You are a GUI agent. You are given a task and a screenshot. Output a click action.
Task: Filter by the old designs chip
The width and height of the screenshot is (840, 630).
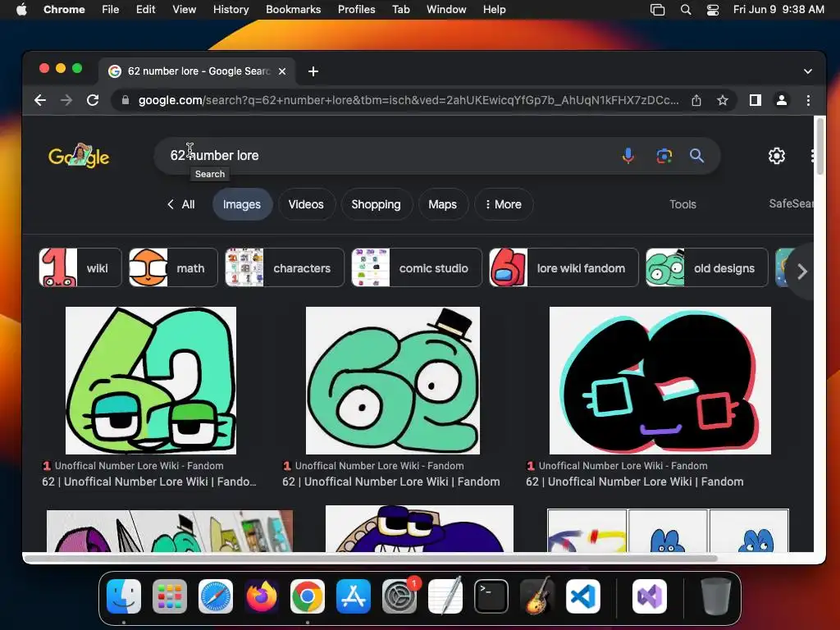coord(707,267)
